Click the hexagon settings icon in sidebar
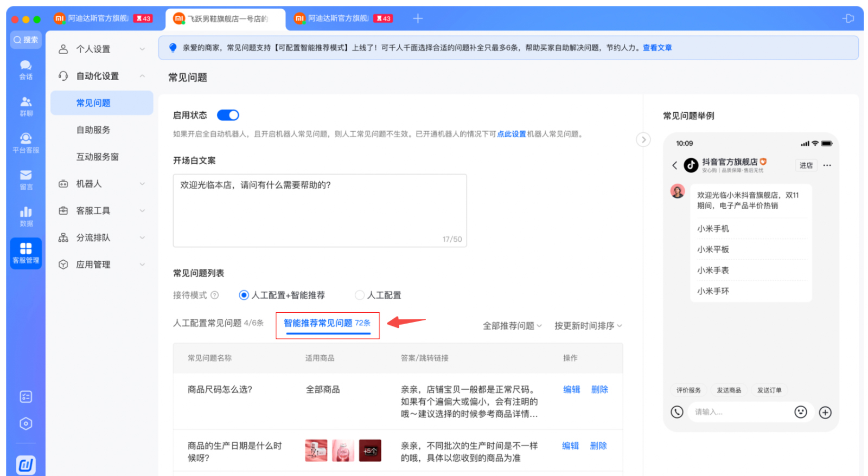 [25, 424]
